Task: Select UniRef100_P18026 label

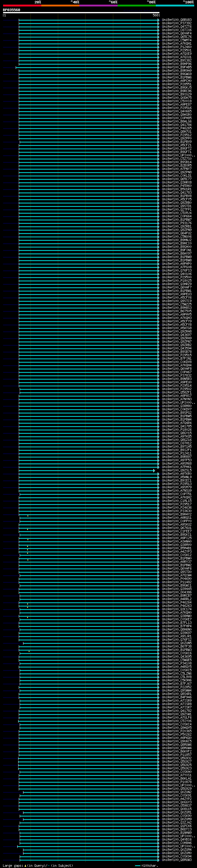Action: pos(176,429)
